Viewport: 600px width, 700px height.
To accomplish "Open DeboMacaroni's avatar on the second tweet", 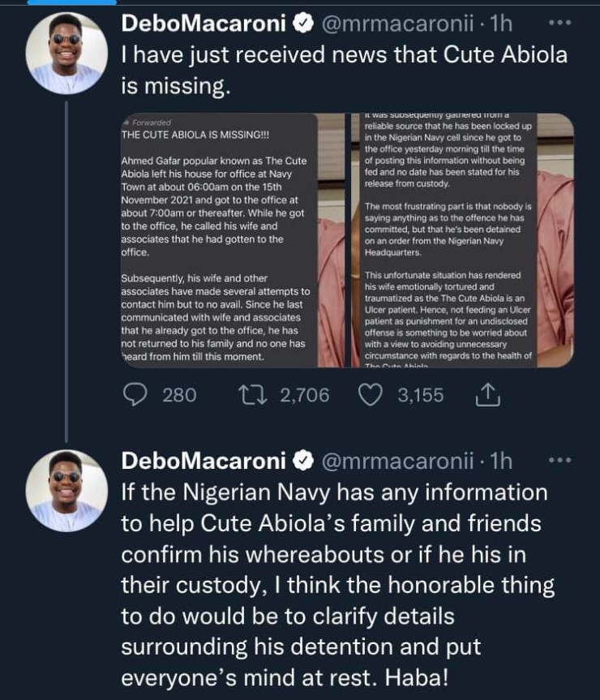I will coord(66,490).
